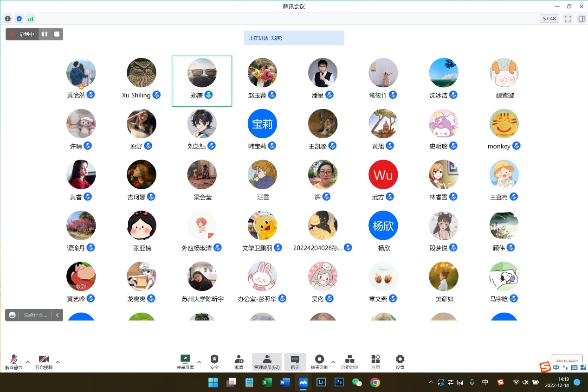The width and height of the screenshot is (588, 392).
Task: Expand video options arrow beside 开启视频
Action: click(58, 362)
